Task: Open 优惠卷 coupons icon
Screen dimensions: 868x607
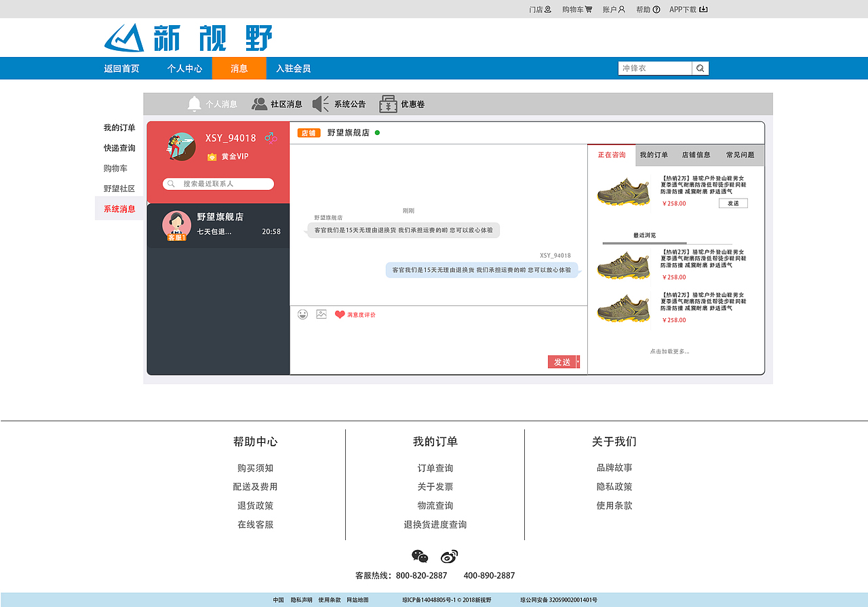Action: 388,104
